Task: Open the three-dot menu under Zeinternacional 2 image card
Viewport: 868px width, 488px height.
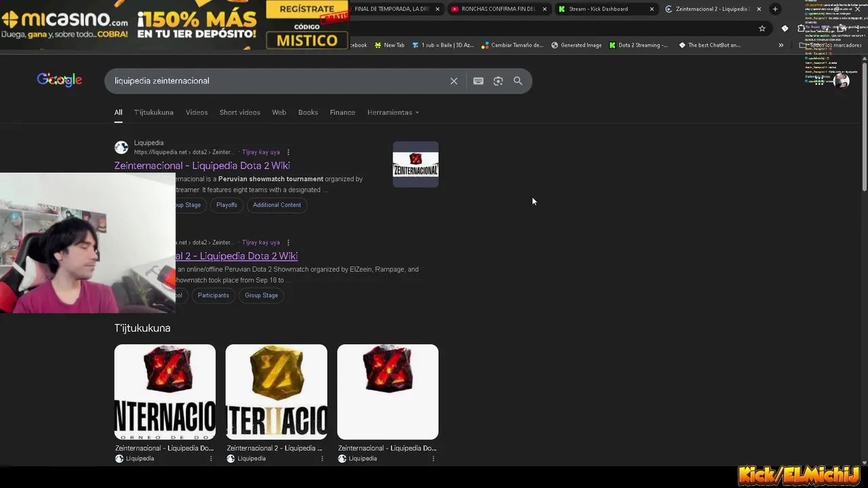Action: (322, 459)
